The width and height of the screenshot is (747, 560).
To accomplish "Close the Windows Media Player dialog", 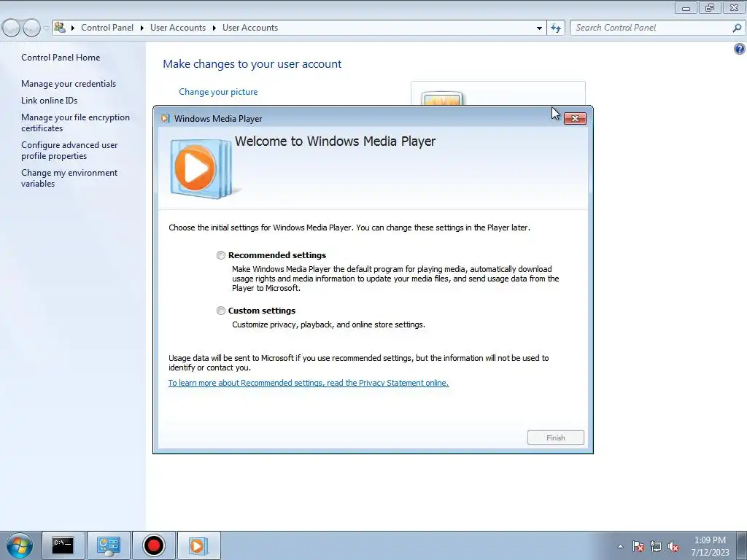I will coord(575,119).
